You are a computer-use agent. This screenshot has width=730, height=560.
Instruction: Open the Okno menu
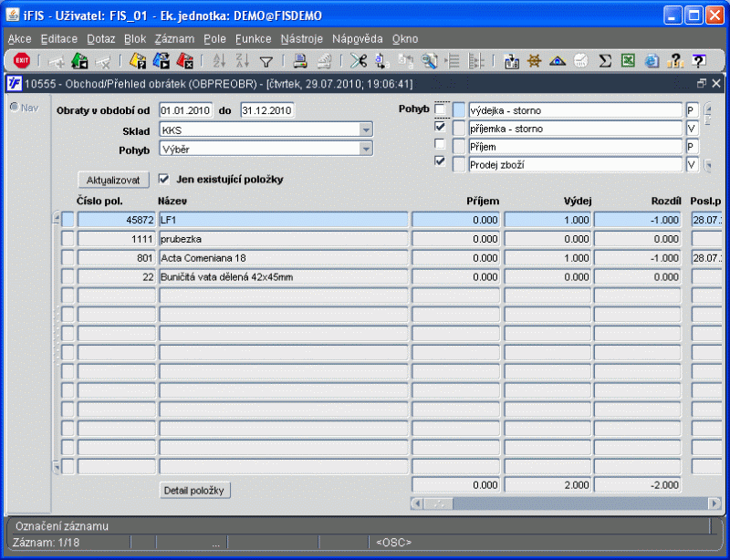(405, 39)
